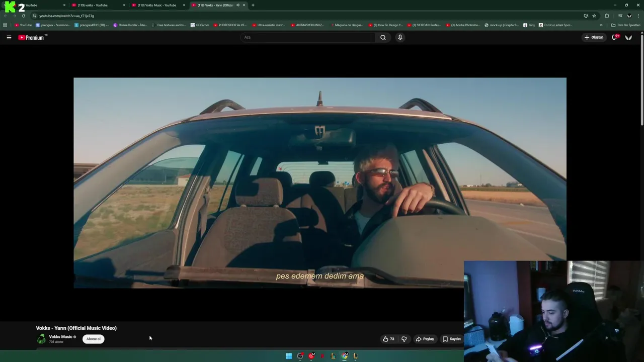Open the '(3) Adobe Photosho...' bookmark
644x362 pixels.
coord(463,25)
